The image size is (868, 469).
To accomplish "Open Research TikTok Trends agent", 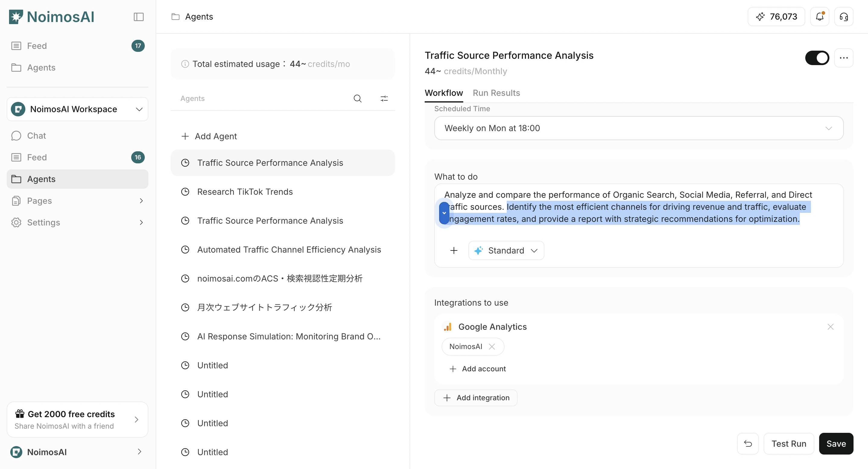I will click(x=283, y=192).
